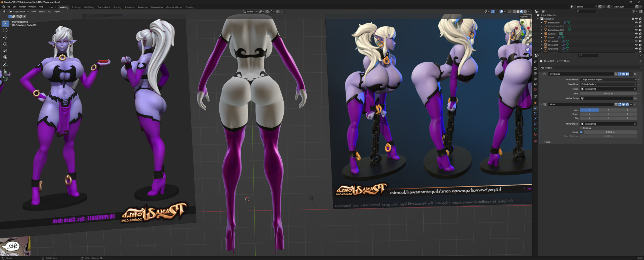Toggle Shrinkwrap modifier viewport display
This screenshot has height=260, width=644.
click(x=624, y=74)
